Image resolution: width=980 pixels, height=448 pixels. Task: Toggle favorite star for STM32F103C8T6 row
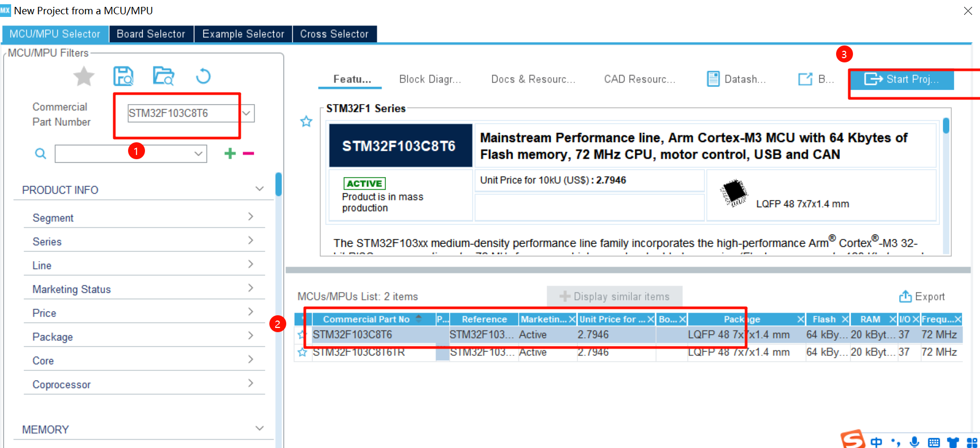pyautogui.click(x=302, y=334)
